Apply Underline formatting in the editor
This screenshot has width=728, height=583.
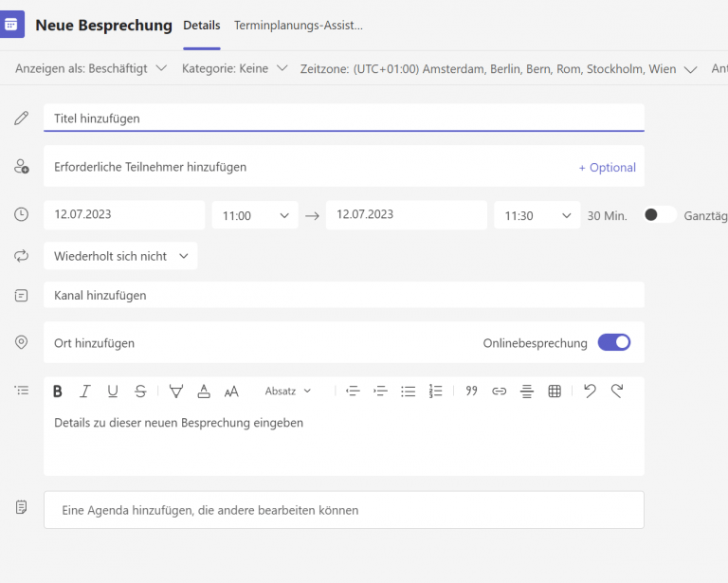(113, 392)
